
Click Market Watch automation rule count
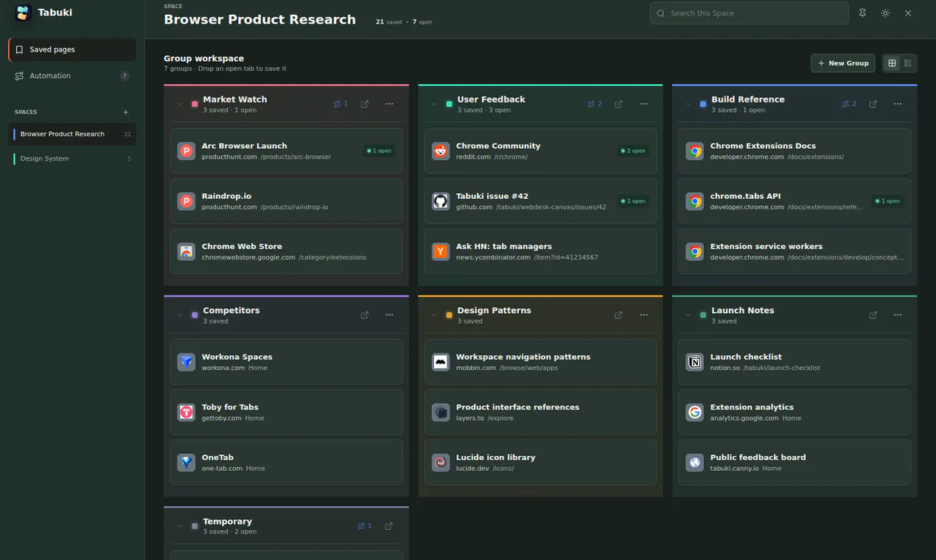(340, 104)
